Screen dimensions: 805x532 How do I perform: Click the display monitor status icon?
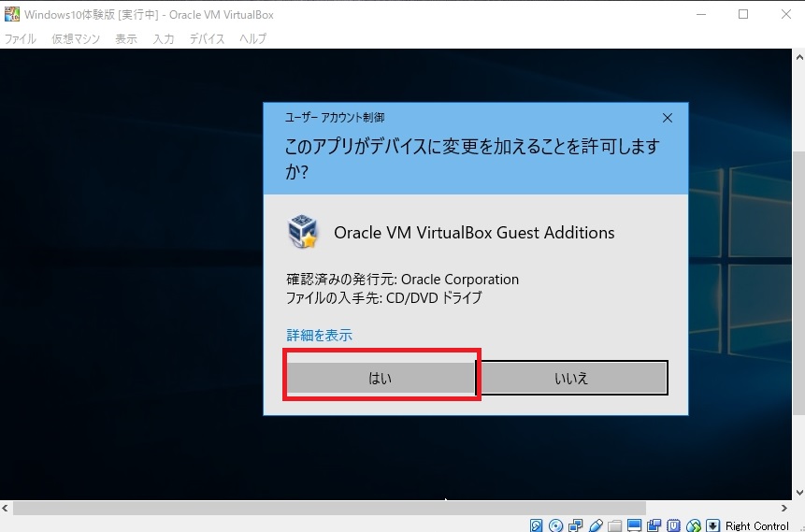635,525
